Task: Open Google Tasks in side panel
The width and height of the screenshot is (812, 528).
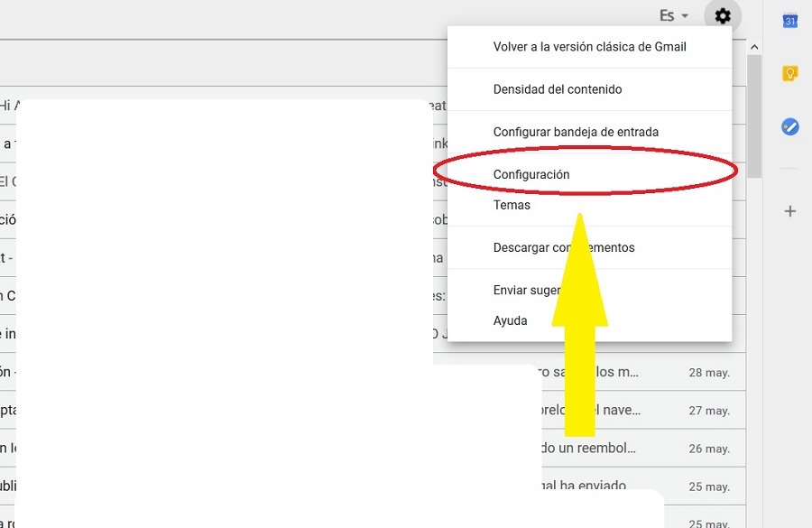Action: pos(789,127)
